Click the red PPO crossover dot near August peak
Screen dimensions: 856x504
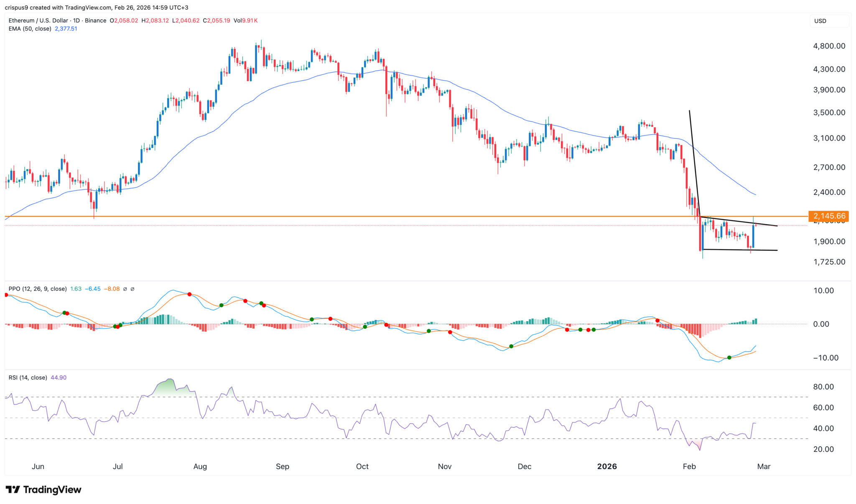tap(189, 294)
